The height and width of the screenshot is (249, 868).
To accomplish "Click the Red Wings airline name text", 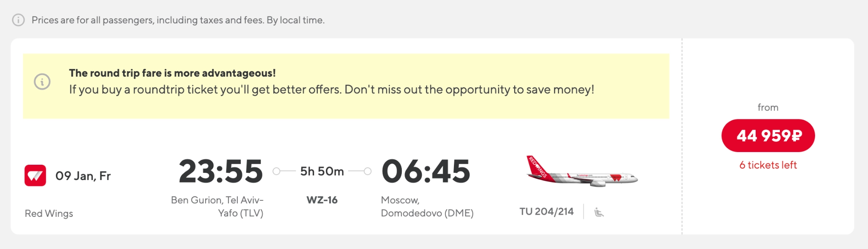I will 49,213.
